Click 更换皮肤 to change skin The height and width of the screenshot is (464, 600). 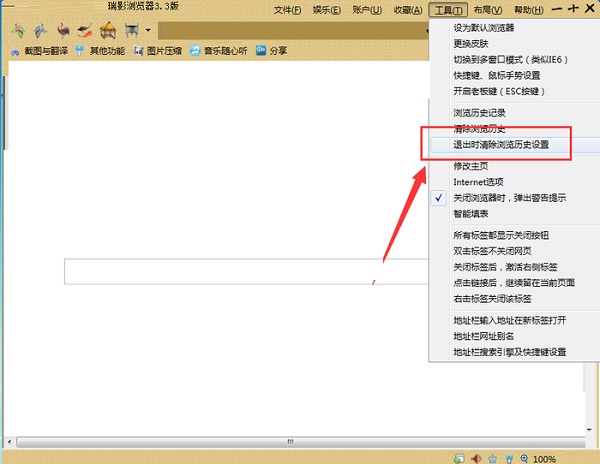[473, 43]
